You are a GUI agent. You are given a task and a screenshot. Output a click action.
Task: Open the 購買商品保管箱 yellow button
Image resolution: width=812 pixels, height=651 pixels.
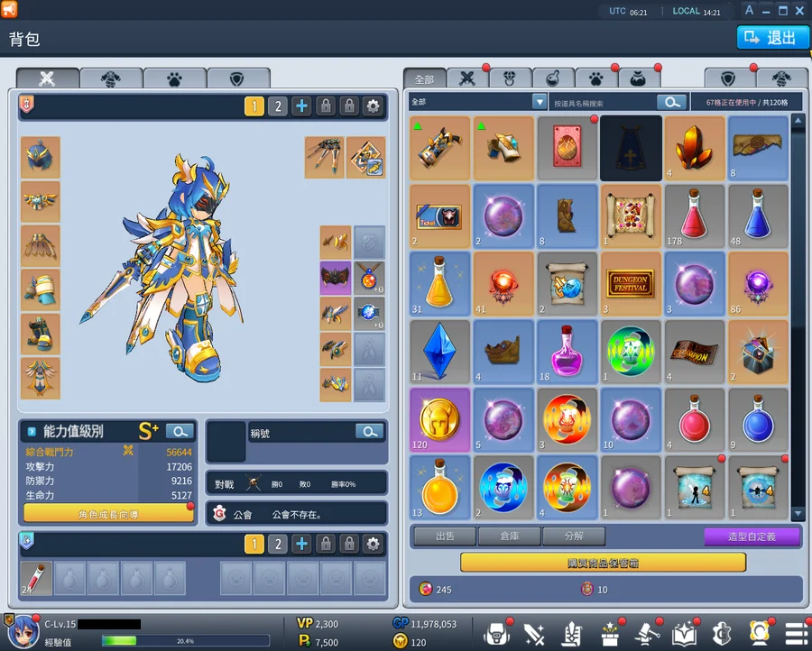(603, 562)
